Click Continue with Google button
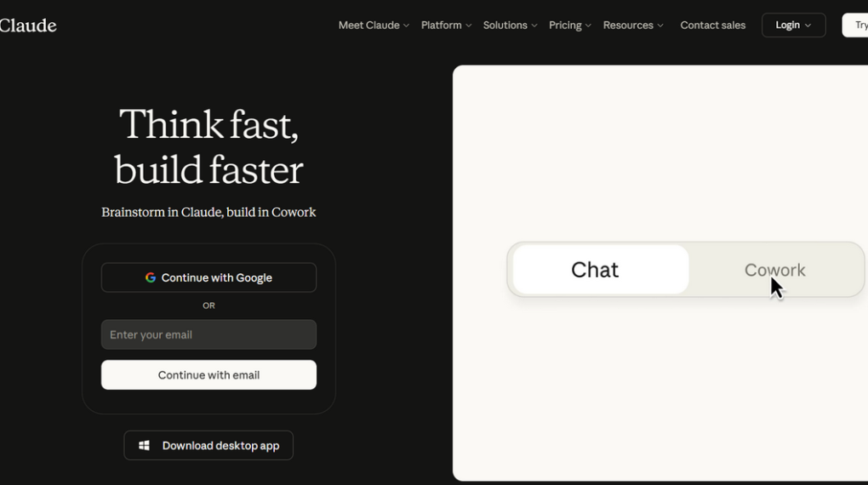The width and height of the screenshot is (868, 485). 208,277
